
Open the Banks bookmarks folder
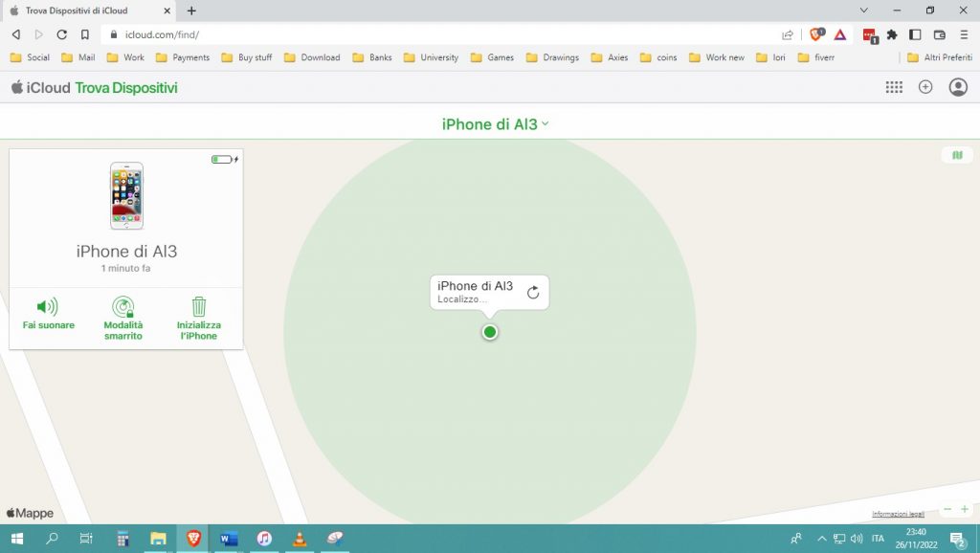point(371,57)
